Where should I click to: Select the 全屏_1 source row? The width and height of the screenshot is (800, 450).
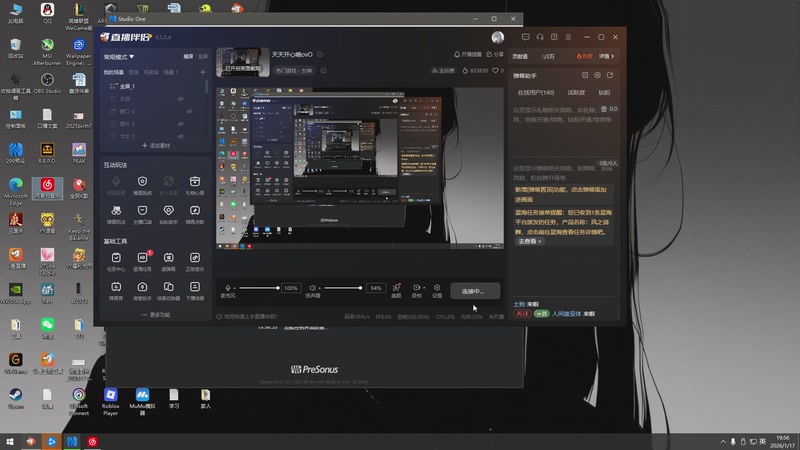point(154,86)
